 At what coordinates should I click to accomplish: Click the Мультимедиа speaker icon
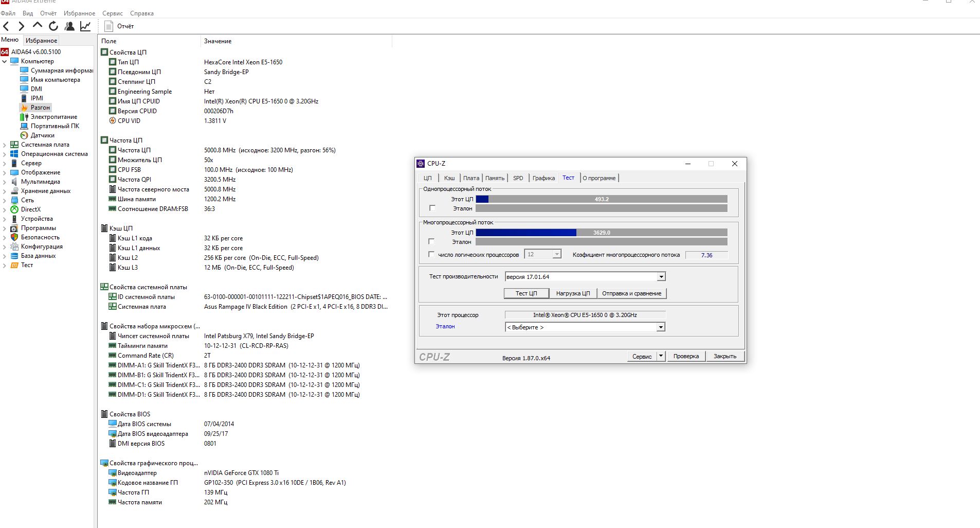14,182
